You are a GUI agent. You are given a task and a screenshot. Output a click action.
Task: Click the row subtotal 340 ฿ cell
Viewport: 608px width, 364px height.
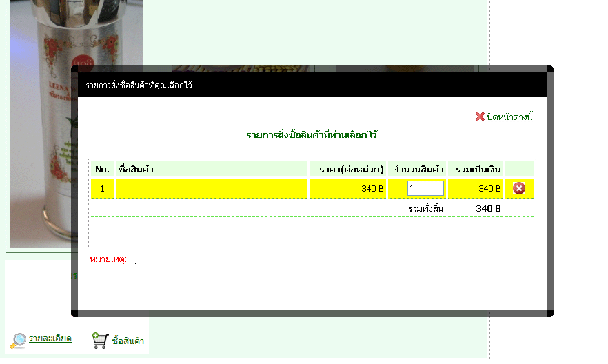(x=476, y=189)
